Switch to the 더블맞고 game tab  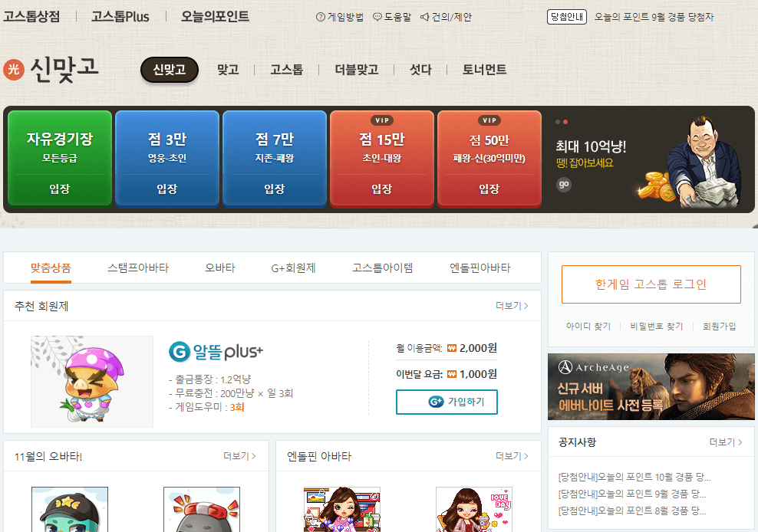(357, 70)
